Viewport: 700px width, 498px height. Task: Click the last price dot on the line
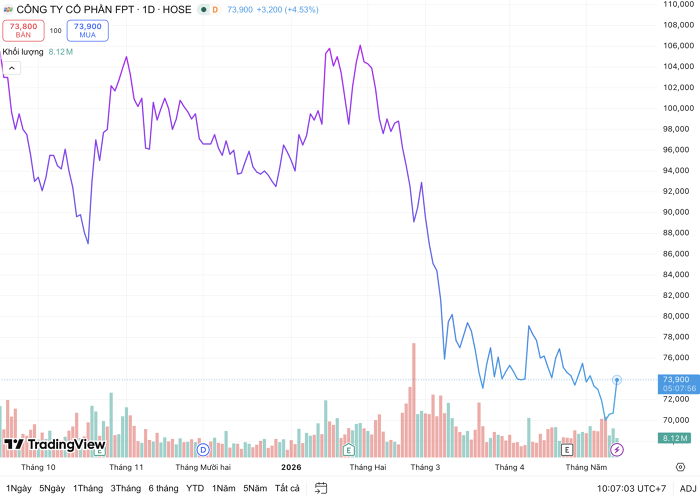(x=617, y=380)
